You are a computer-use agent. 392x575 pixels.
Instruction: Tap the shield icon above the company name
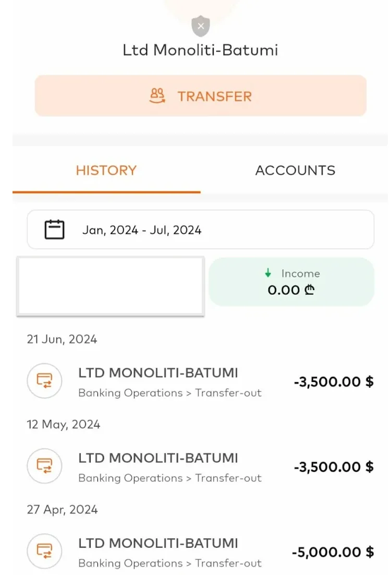tap(201, 26)
